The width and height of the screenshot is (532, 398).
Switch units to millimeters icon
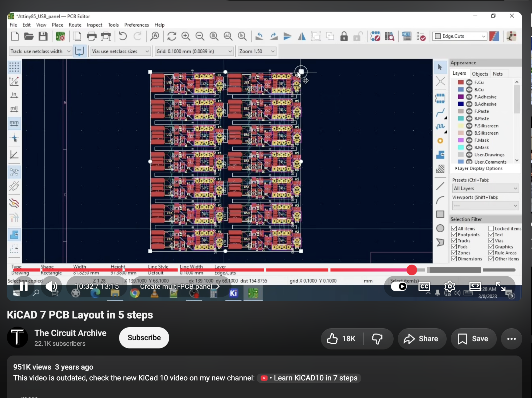click(x=14, y=123)
